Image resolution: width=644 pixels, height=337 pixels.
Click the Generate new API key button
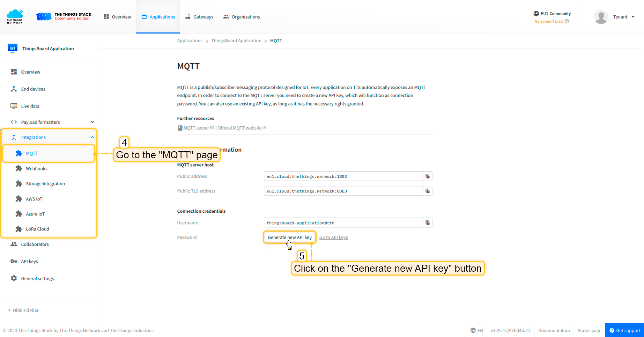pos(289,237)
